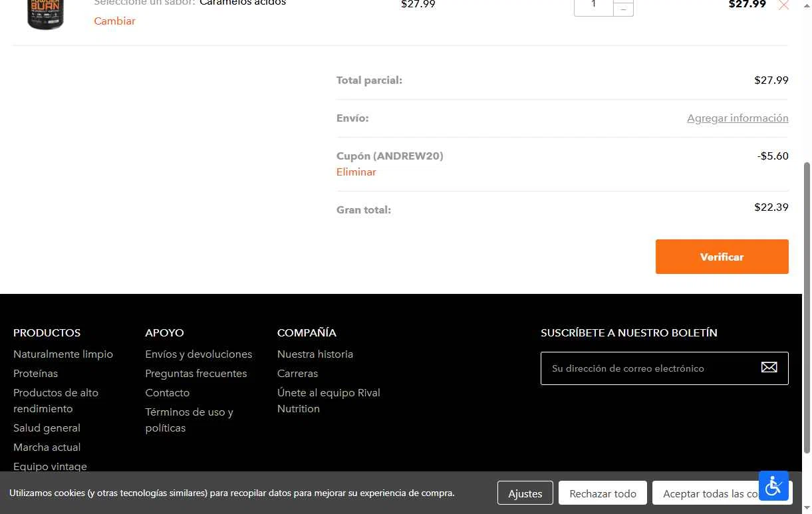This screenshot has width=812, height=514.
Task: Open the accessibility widget icon
Action: [773, 486]
